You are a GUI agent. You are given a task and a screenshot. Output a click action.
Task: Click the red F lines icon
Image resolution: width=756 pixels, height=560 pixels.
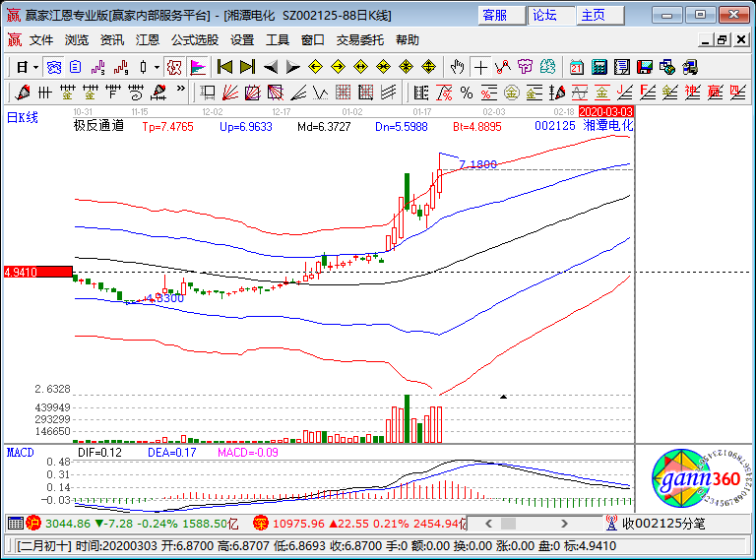pos(648,93)
